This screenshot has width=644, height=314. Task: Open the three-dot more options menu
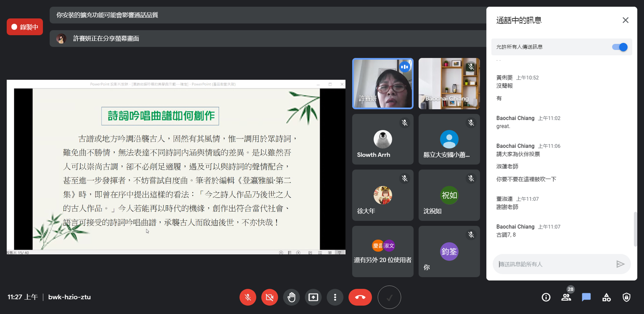click(335, 297)
